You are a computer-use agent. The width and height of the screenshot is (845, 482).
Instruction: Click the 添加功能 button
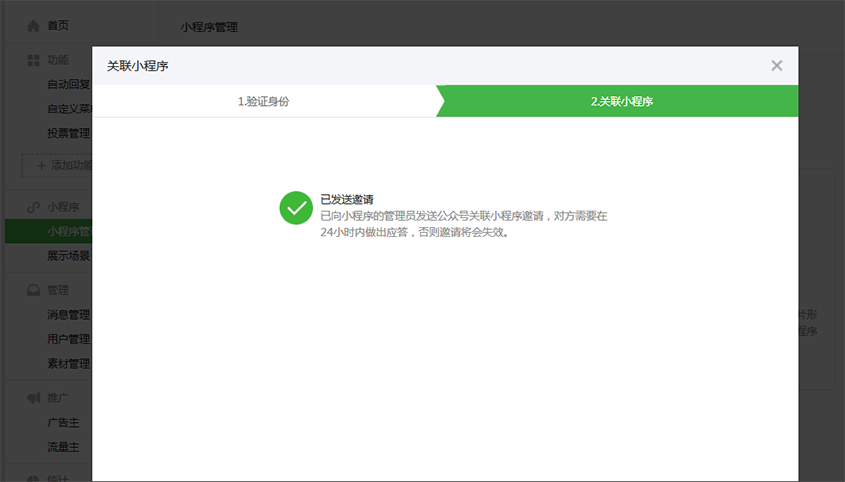point(57,166)
